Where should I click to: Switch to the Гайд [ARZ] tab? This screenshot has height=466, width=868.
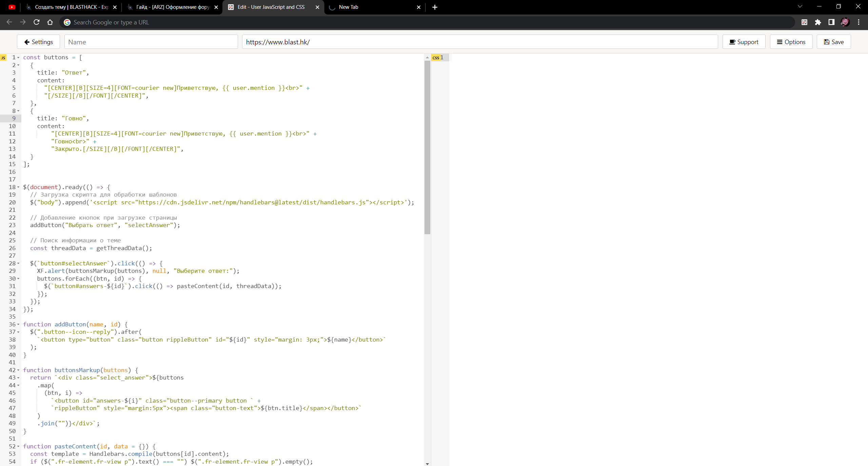[x=173, y=7]
